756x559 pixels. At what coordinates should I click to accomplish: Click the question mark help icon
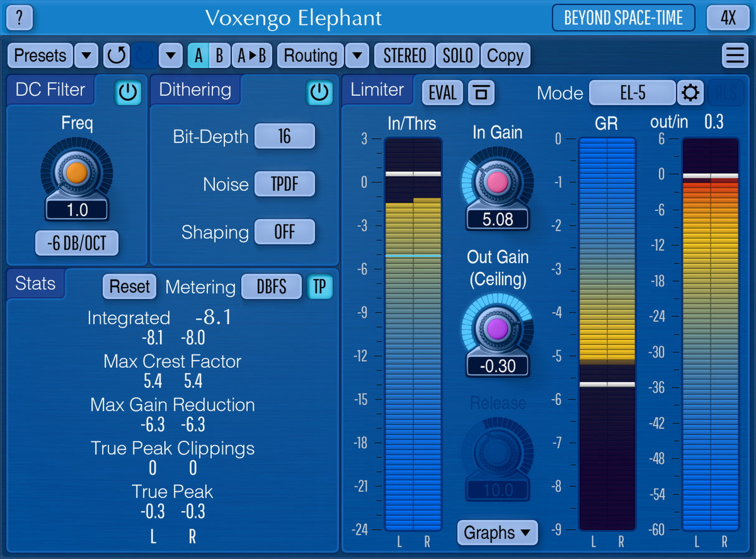pos(19,17)
